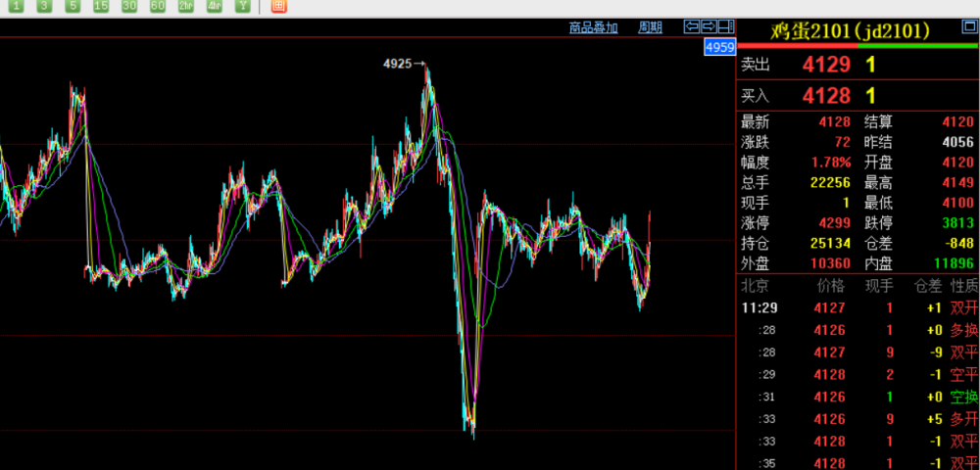Click the 鸡蛋2101(jd2101) contract title
Viewport: 980px width, 470px height.
point(850,30)
